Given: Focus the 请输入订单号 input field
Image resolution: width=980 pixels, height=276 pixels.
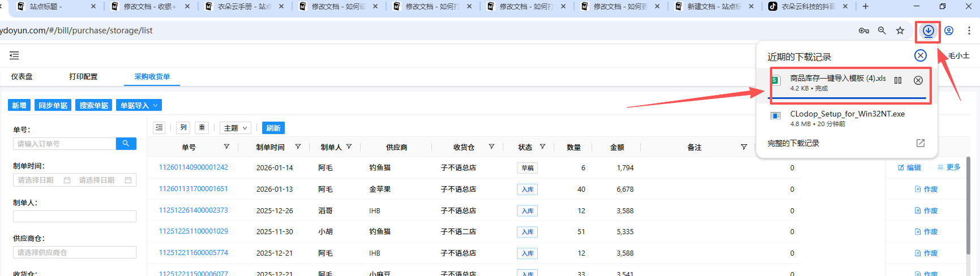Looking at the screenshot, I should 64,144.
